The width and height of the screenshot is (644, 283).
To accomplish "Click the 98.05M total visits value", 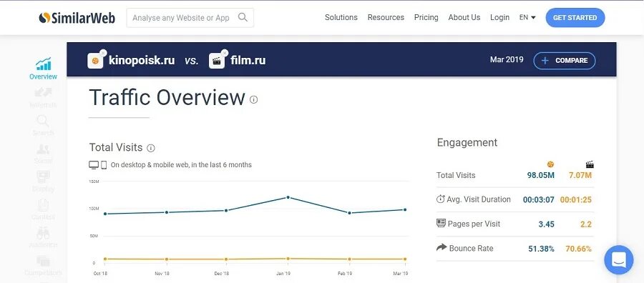I will pos(540,176).
